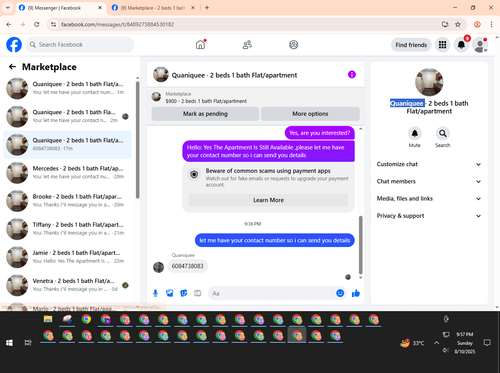Choose a sticker icon
The height and width of the screenshot is (373, 500).
pos(184,293)
